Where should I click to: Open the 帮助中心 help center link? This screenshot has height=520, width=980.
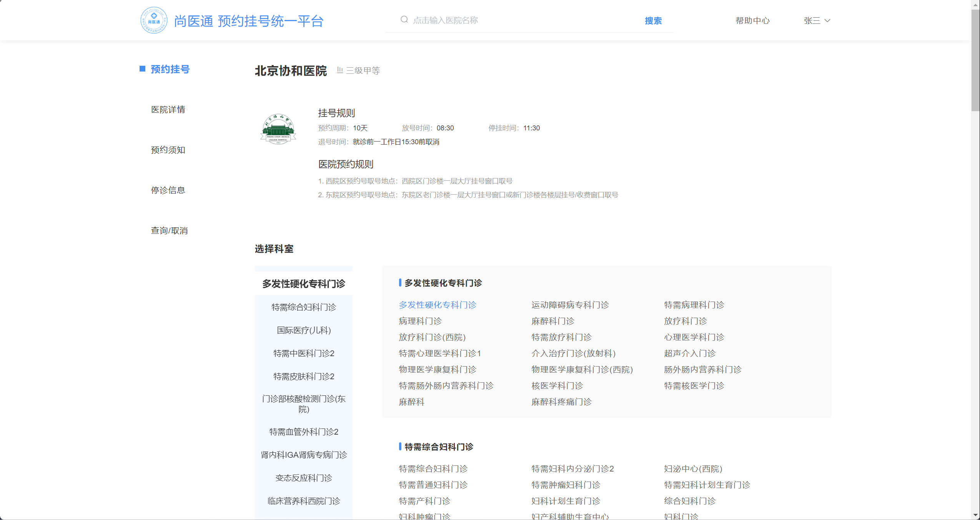[x=752, y=21]
